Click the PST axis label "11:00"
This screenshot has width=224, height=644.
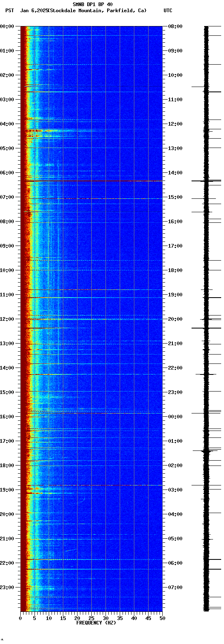click(7, 295)
